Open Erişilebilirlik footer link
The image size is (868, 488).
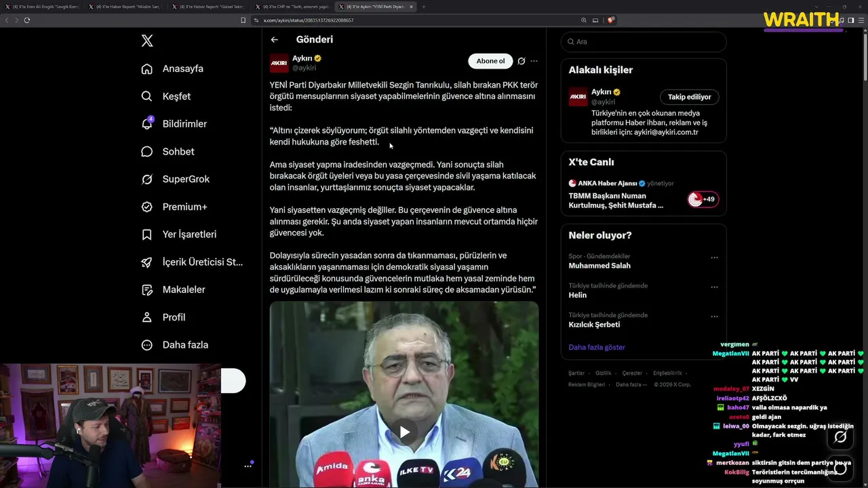tap(668, 373)
